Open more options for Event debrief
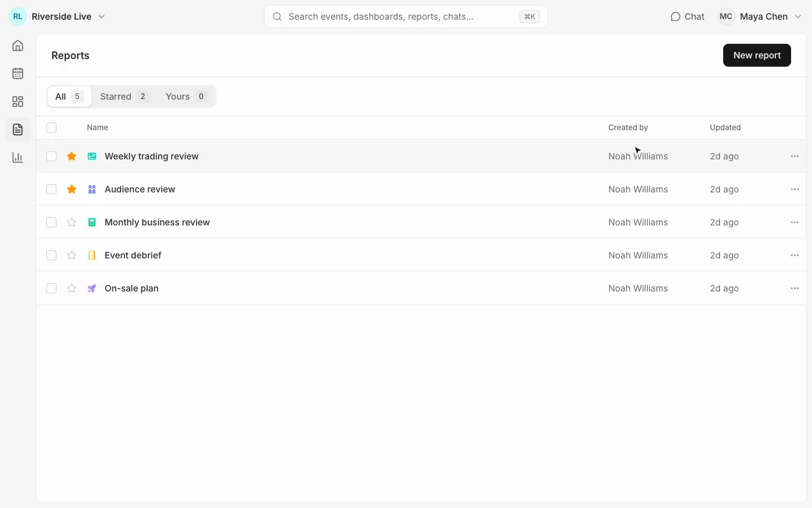 coord(795,255)
